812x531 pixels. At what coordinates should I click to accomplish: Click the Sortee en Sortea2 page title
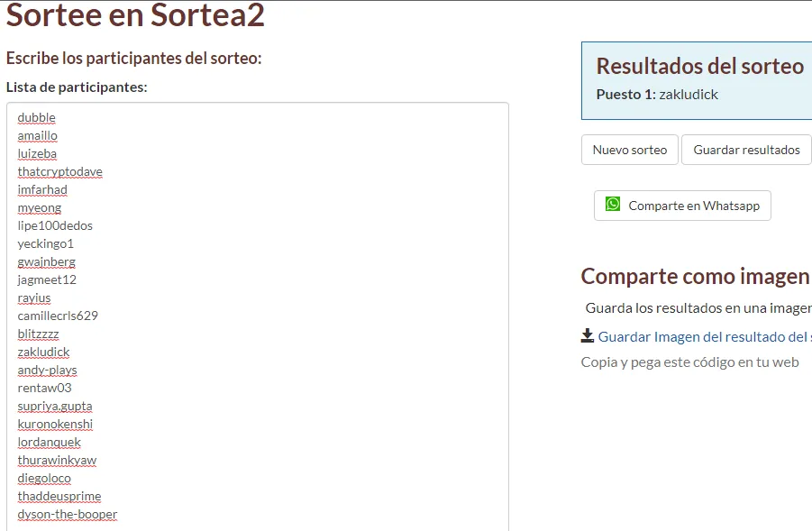(x=135, y=14)
